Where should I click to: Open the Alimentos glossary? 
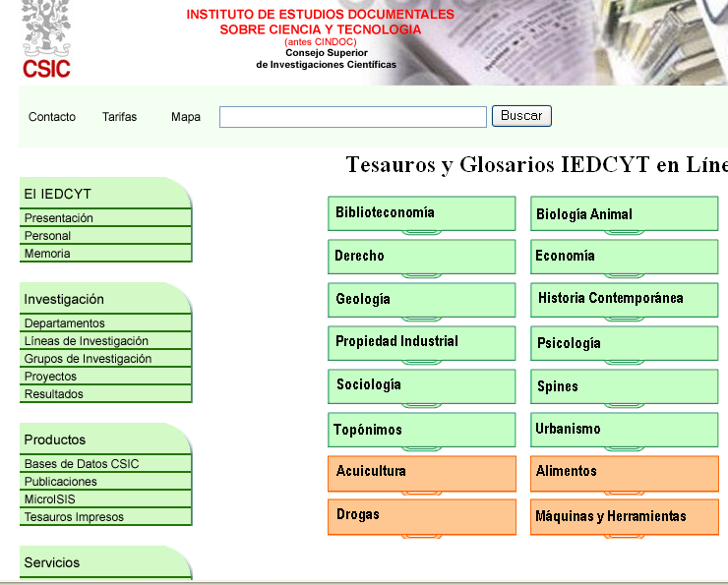point(625,473)
